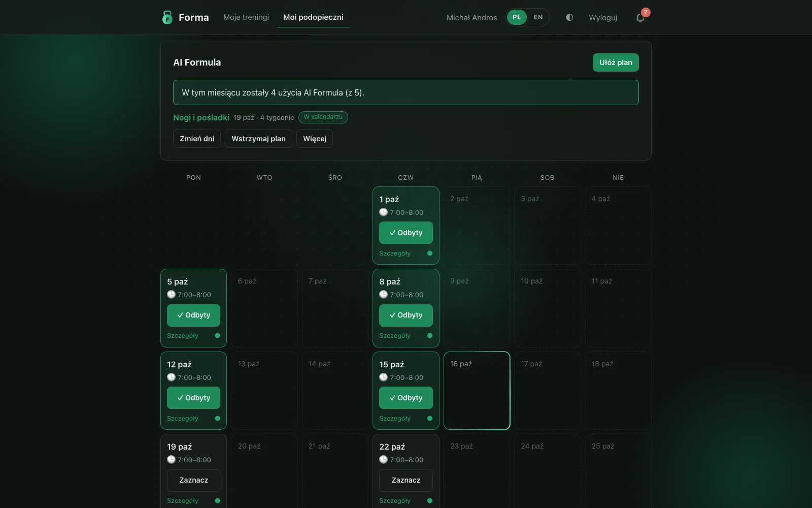The image size is (812, 508).
Task: Click the W kalendarzu badge
Action: pos(323,117)
